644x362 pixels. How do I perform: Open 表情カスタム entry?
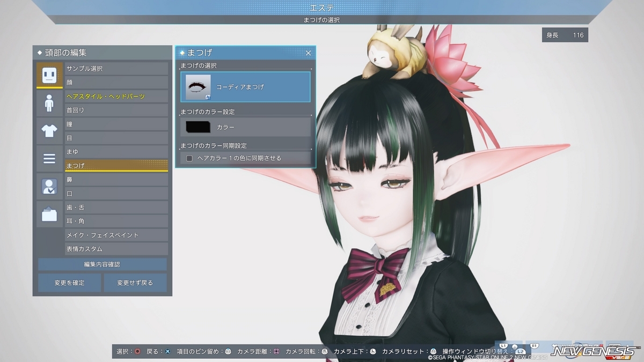click(x=116, y=249)
